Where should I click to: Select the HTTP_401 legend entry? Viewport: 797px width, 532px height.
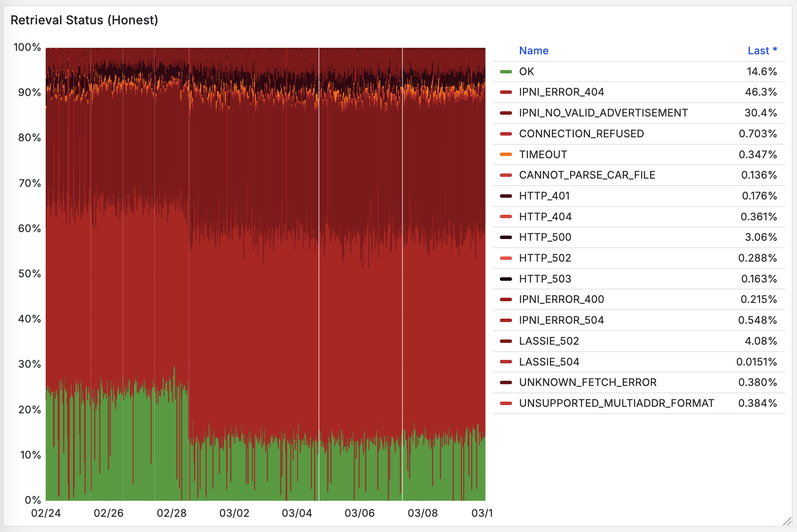(544, 196)
